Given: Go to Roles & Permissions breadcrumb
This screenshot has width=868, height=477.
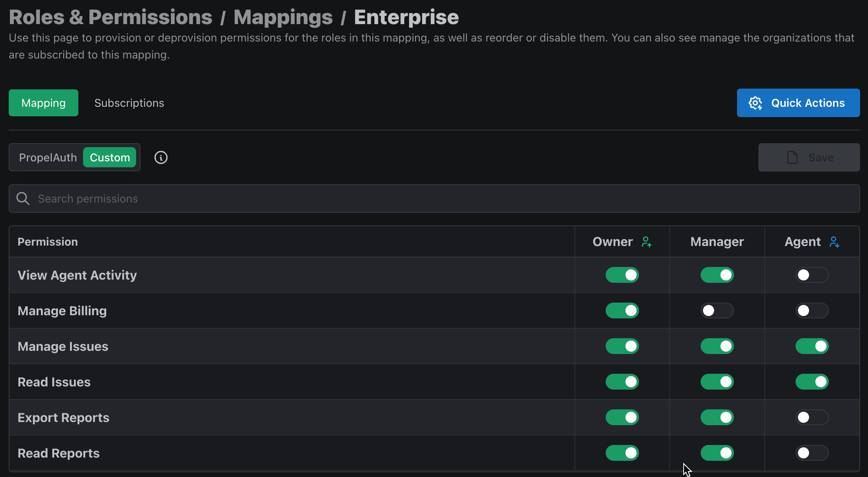Looking at the screenshot, I should pos(111,17).
